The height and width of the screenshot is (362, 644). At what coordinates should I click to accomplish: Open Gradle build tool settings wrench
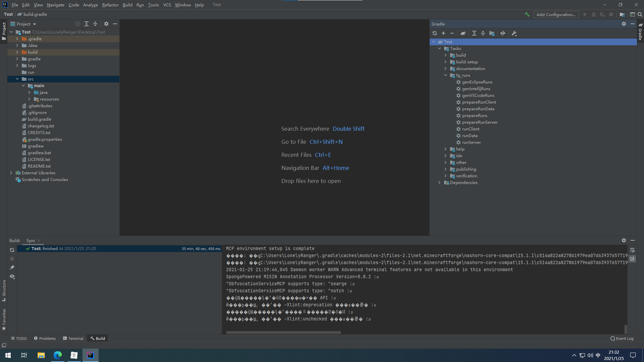pos(514,33)
